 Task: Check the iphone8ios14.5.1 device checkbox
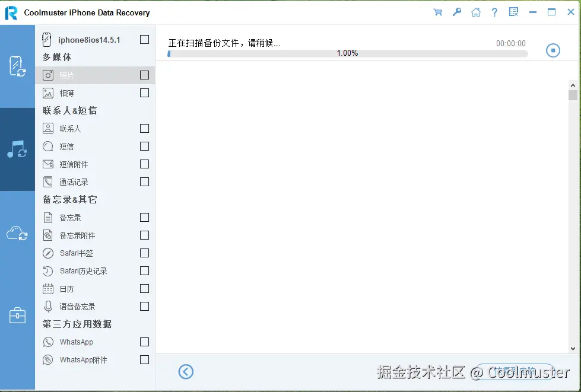click(144, 39)
